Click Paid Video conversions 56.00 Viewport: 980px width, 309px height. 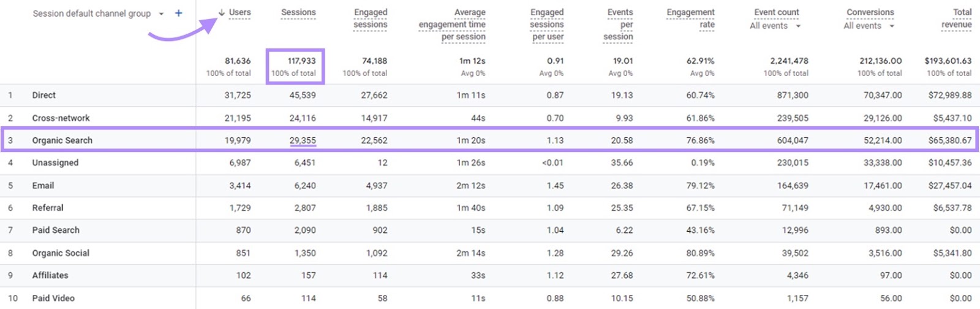tap(891, 298)
